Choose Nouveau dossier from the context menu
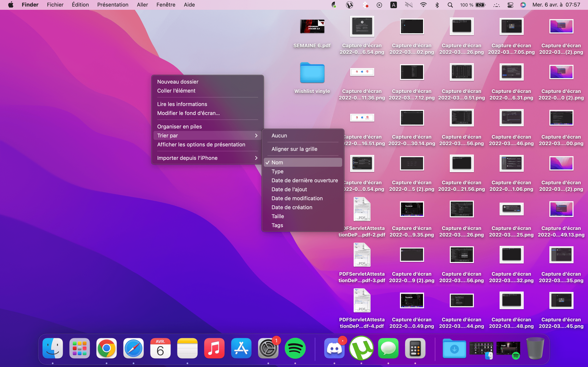588x367 pixels. (178, 82)
